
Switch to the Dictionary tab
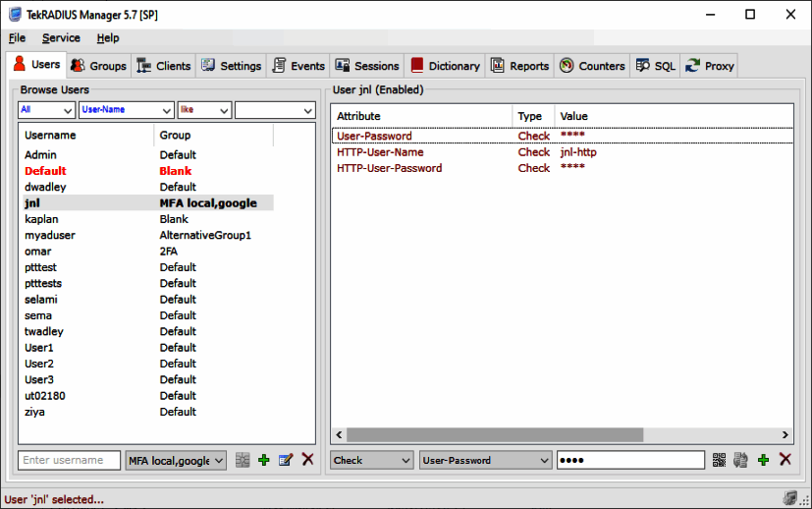446,66
